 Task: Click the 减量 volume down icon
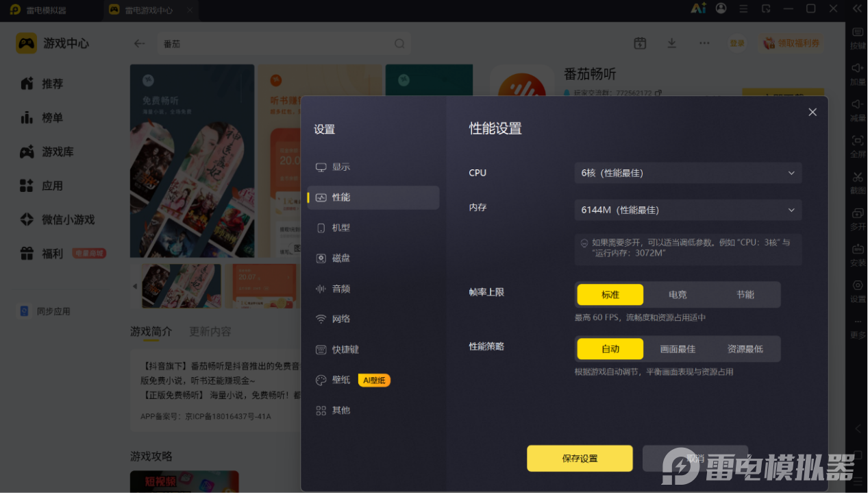click(x=858, y=110)
